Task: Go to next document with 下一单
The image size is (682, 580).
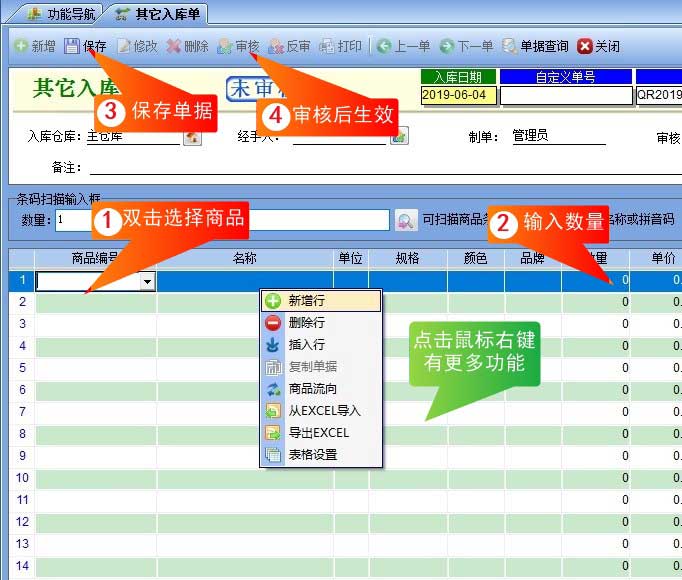Action: click(466, 46)
